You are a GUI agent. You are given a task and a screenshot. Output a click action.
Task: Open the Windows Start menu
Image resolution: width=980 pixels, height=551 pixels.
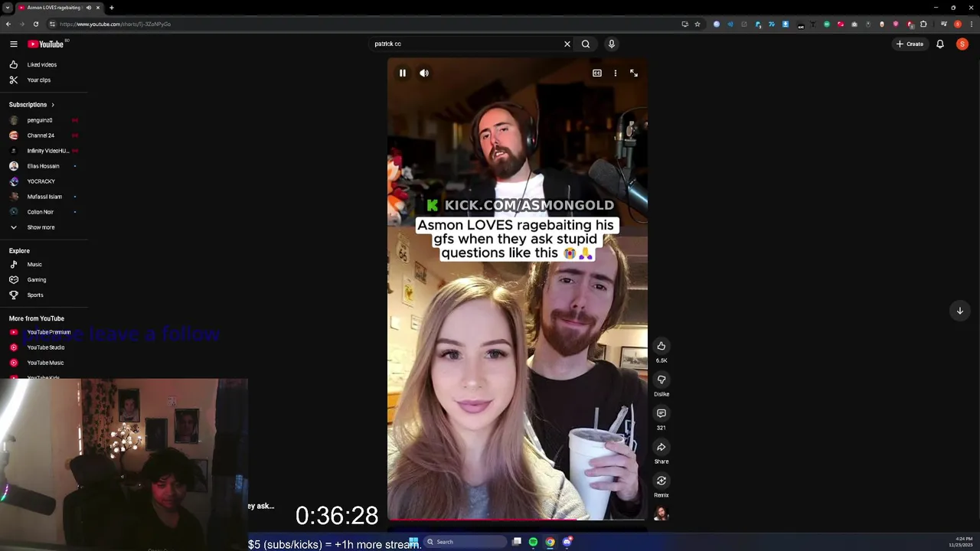tap(413, 542)
